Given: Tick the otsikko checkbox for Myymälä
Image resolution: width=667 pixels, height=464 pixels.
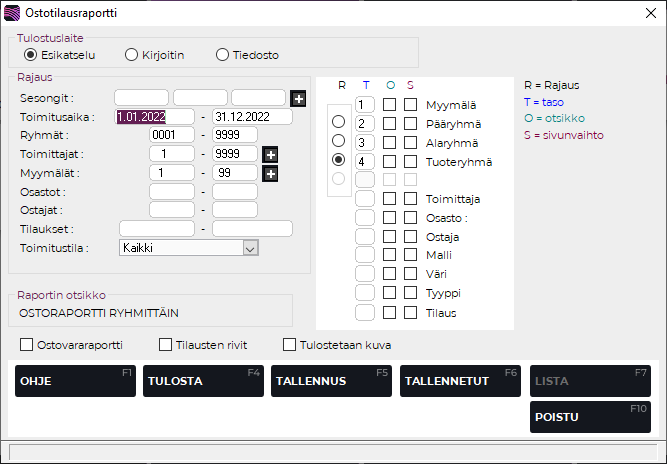Looking at the screenshot, I should click(390, 104).
